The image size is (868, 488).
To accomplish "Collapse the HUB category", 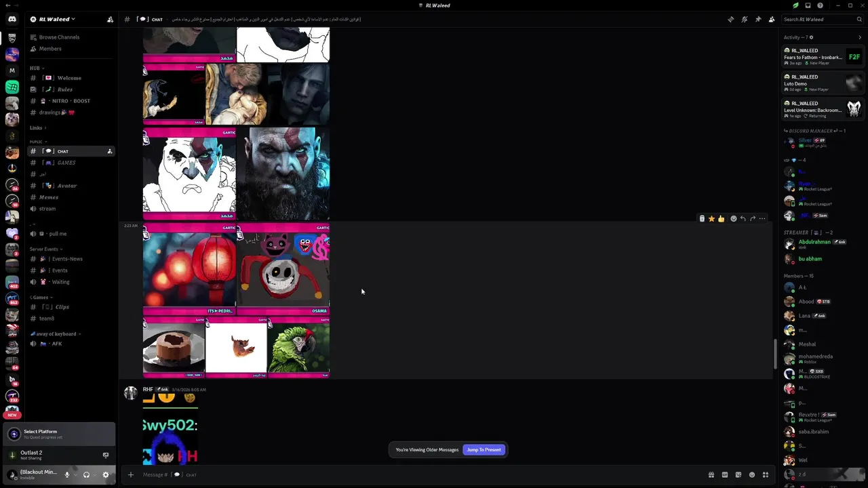I will pyautogui.click(x=37, y=68).
